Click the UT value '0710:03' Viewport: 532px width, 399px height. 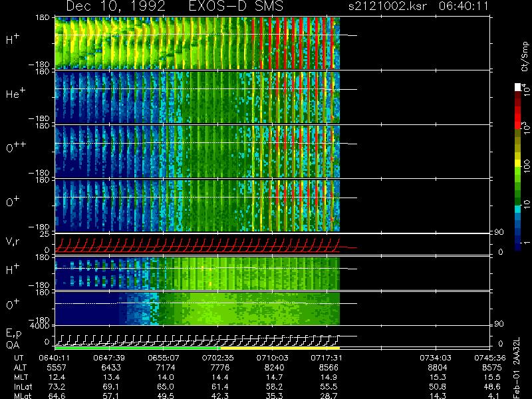coord(272,358)
